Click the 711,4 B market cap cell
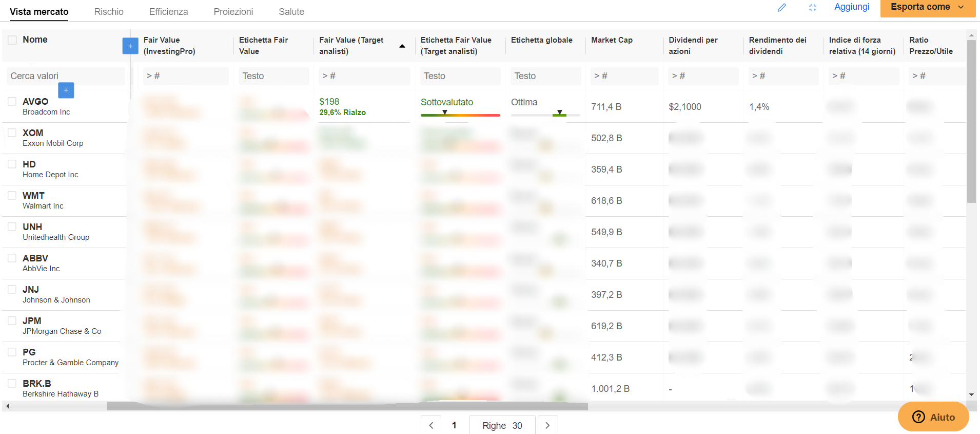 point(606,107)
